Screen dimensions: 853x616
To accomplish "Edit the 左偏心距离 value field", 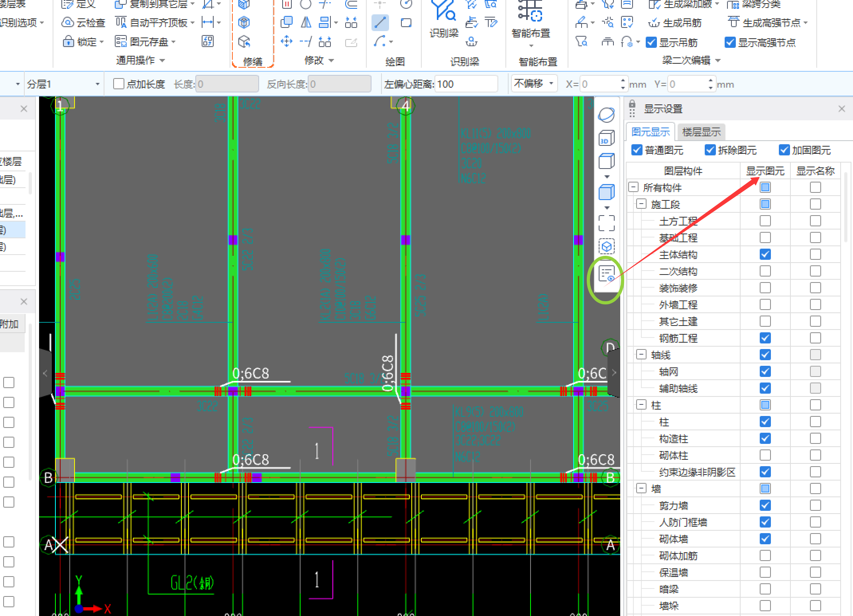I will (466, 84).
